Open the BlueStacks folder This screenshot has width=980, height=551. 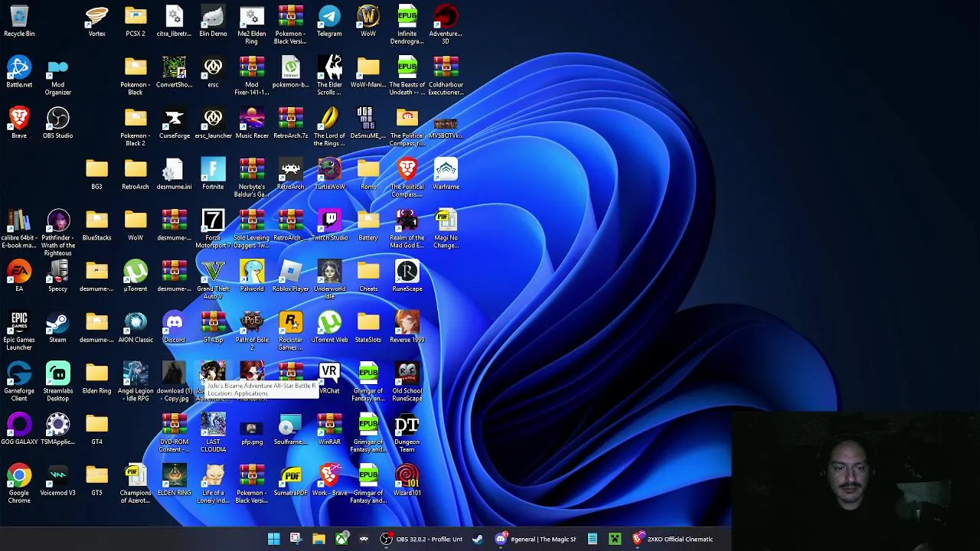coord(96,226)
